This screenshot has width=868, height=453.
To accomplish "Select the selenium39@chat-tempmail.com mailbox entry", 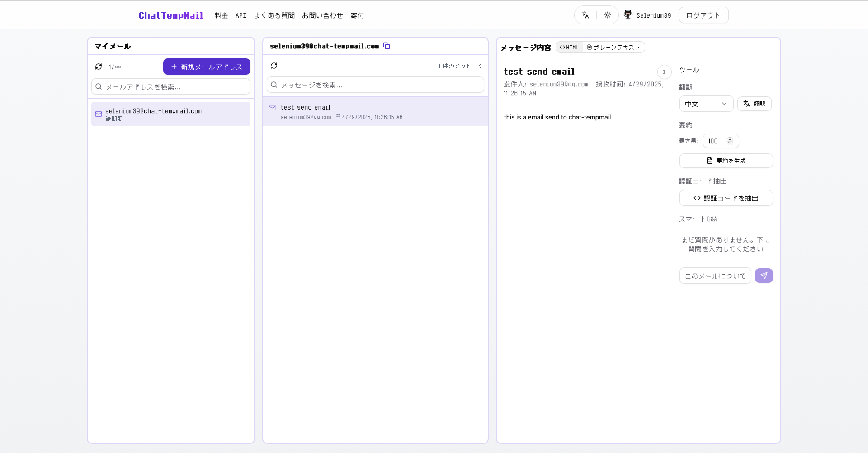I will [170, 114].
